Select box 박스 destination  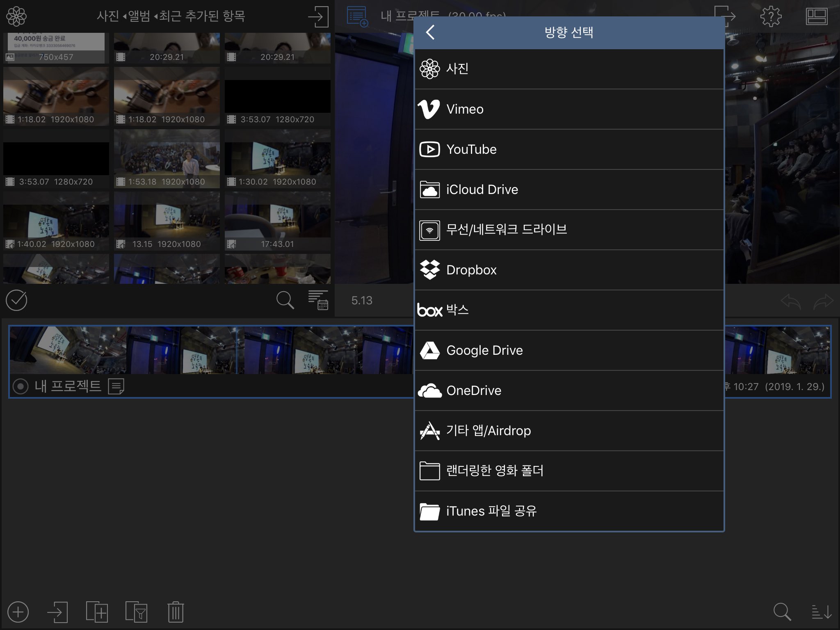coord(569,310)
